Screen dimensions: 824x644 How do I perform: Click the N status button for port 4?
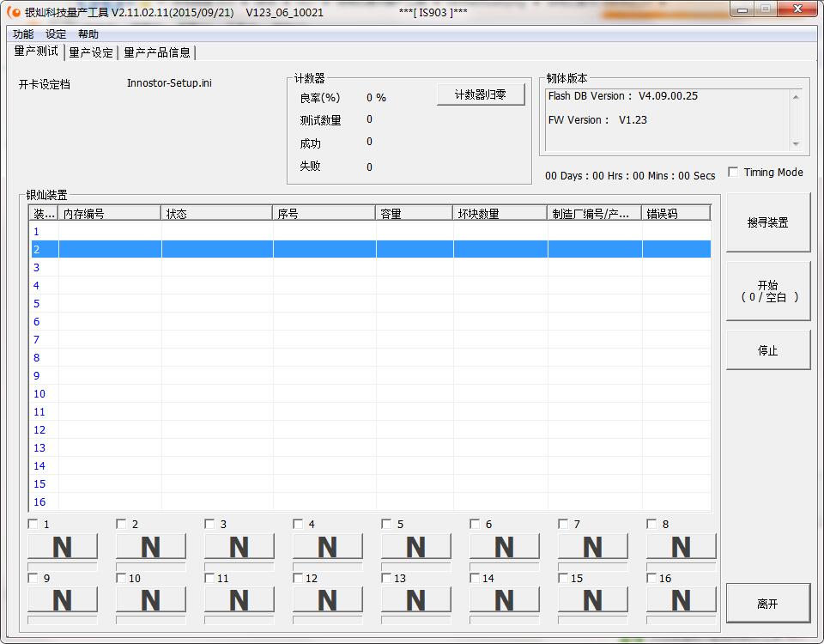tap(327, 546)
